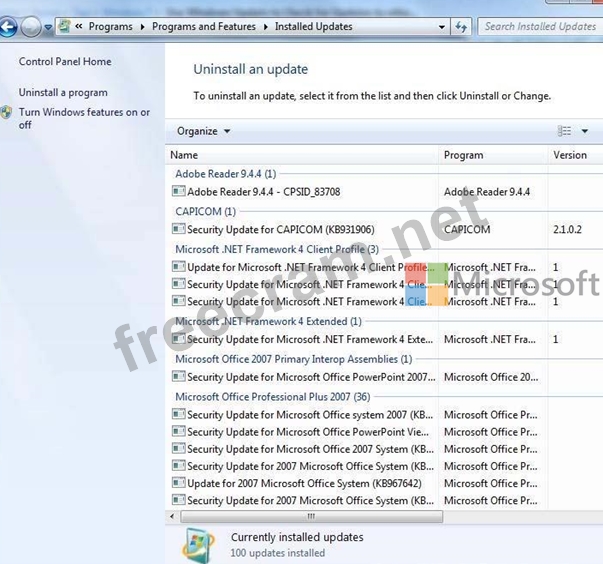This screenshot has width=603, height=564.
Task: Click the Forward navigation arrow button
Action: 31,27
